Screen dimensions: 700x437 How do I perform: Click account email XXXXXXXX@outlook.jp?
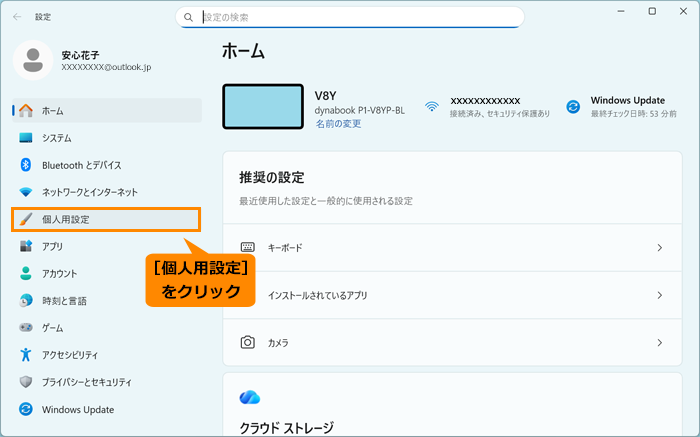point(106,67)
